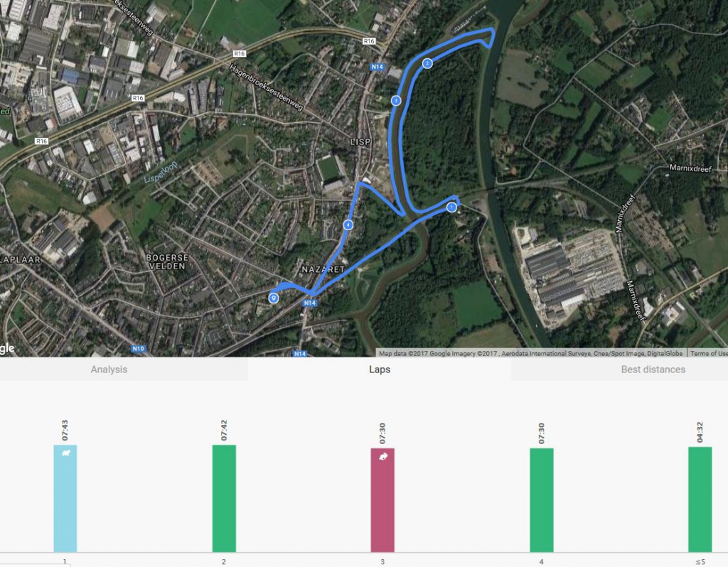Click the kilometer 4 marker on route

[348, 225]
